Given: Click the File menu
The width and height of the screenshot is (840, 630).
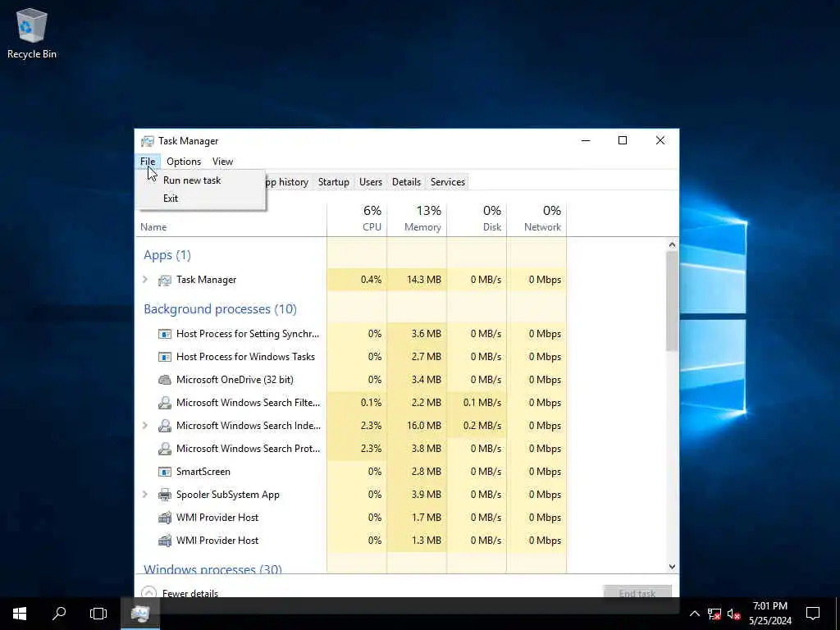Looking at the screenshot, I should pos(148,162).
